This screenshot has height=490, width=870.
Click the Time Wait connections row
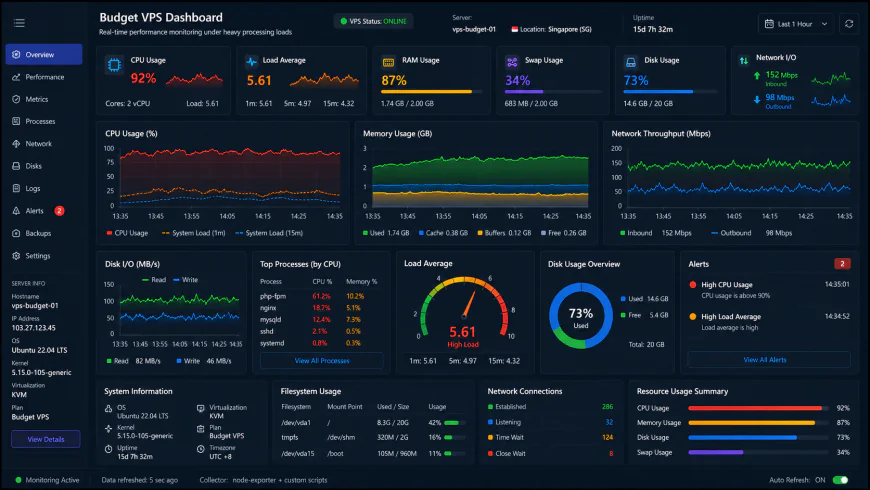(550, 438)
